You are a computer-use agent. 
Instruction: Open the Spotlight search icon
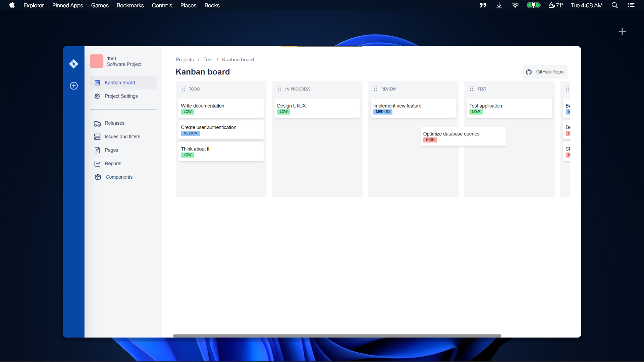(x=614, y=5)
